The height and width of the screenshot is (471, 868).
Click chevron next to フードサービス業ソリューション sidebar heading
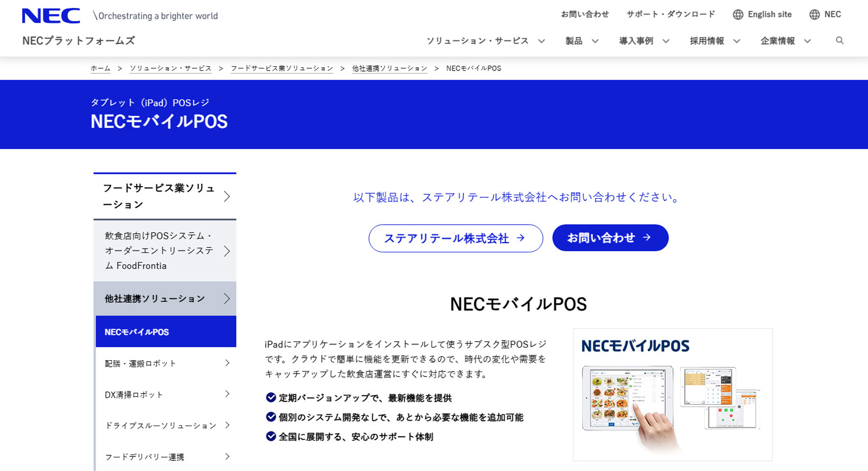(x=227, y=196)
